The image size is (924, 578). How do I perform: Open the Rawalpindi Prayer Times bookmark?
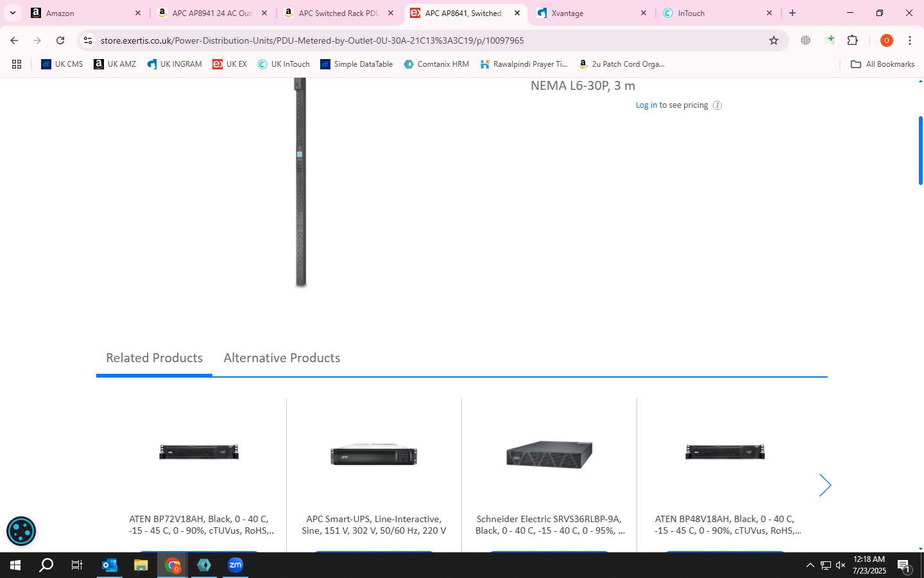click(524, 64)
